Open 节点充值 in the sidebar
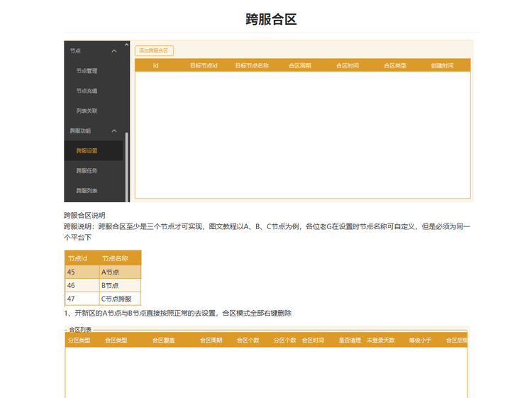This screenshot has width=532, height=398. click(x=87, y=91)
